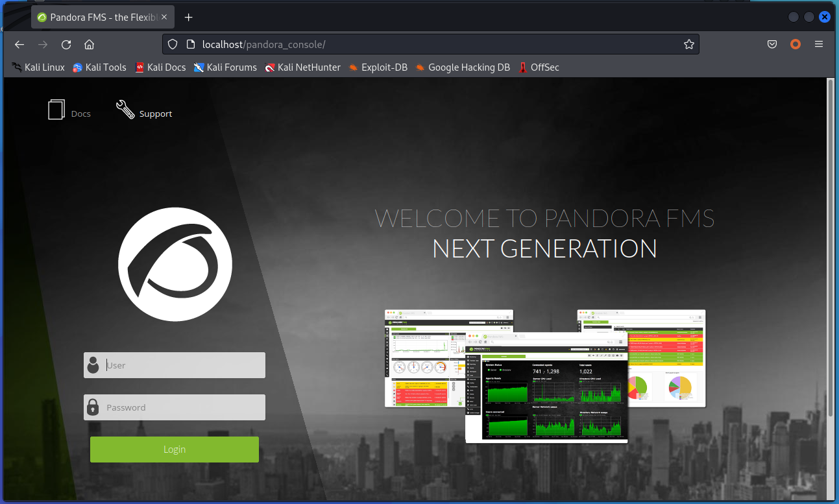
Task: Open the OffSec bookmark
Action: 539,67
